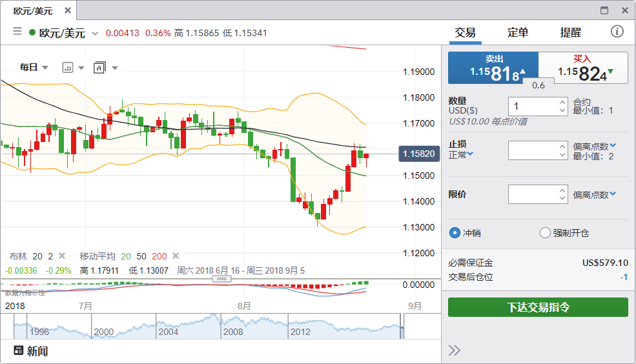
Task: Expand the 每日 timeframe dropdown
Action: pos(34,67)
